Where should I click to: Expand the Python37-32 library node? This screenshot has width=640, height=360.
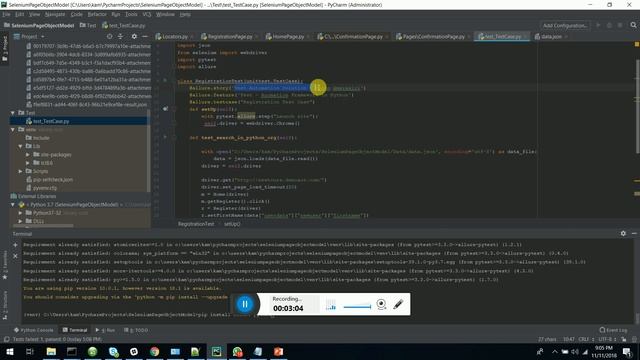(x=20, y=213)
